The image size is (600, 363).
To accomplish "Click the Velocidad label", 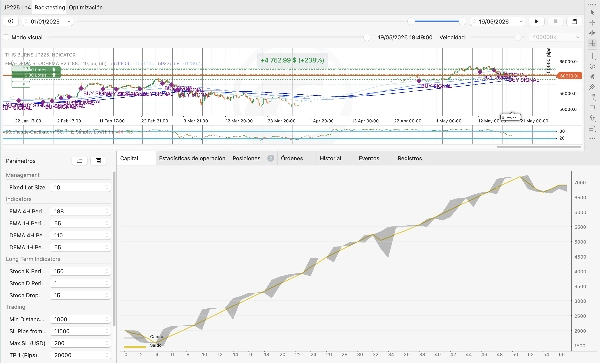I will (x=452, y=37).
